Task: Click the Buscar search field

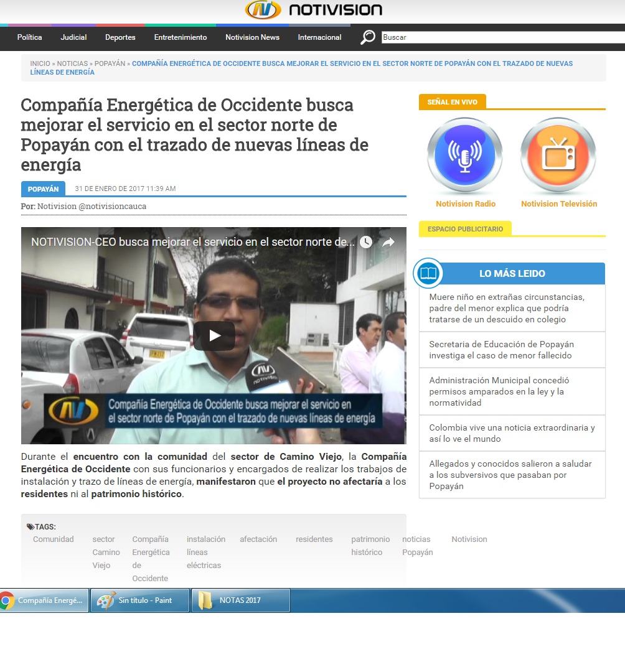Action: pos(503,37)
